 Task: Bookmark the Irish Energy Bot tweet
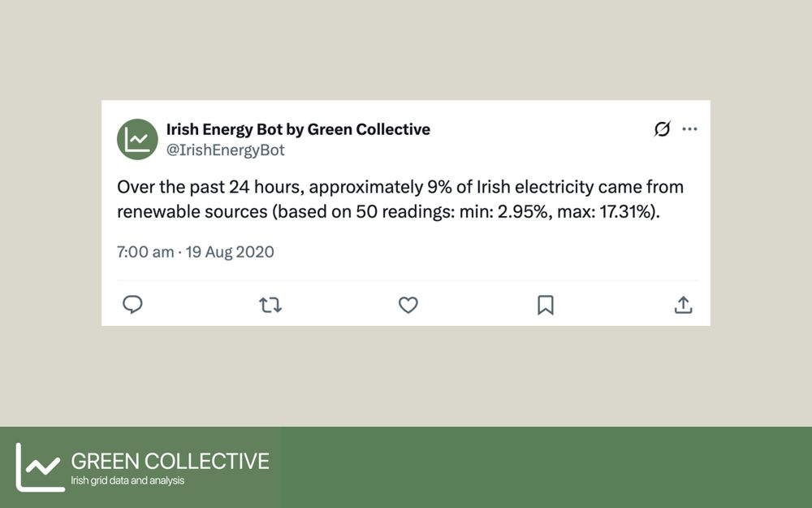pos(546,305)
